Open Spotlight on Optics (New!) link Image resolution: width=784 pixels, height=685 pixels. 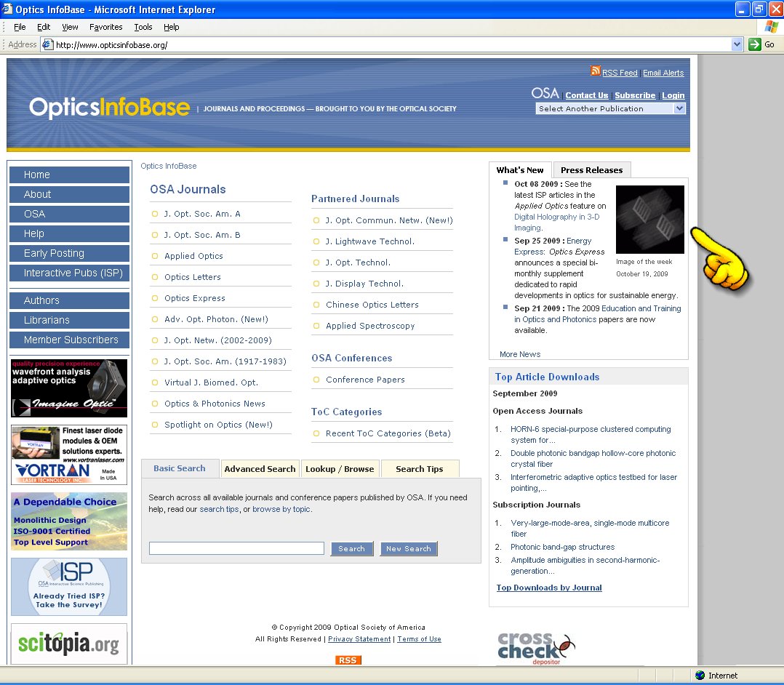click(x=218, y=425)
